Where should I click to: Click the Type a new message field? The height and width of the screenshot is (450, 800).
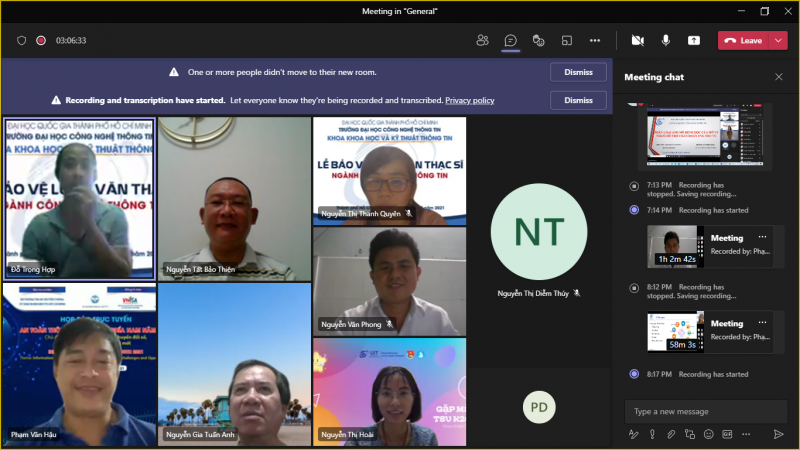[x=706, y=411]
